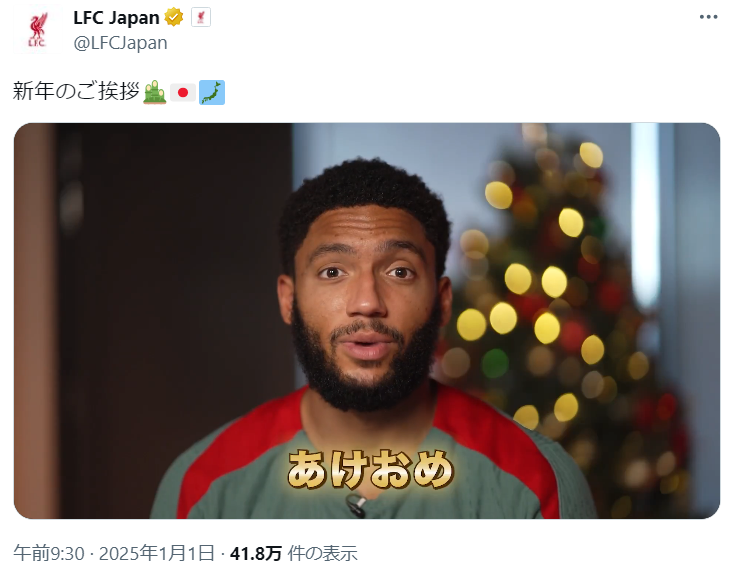
Task: Click the あけおめ caption in video
Action: click(370, 470)
